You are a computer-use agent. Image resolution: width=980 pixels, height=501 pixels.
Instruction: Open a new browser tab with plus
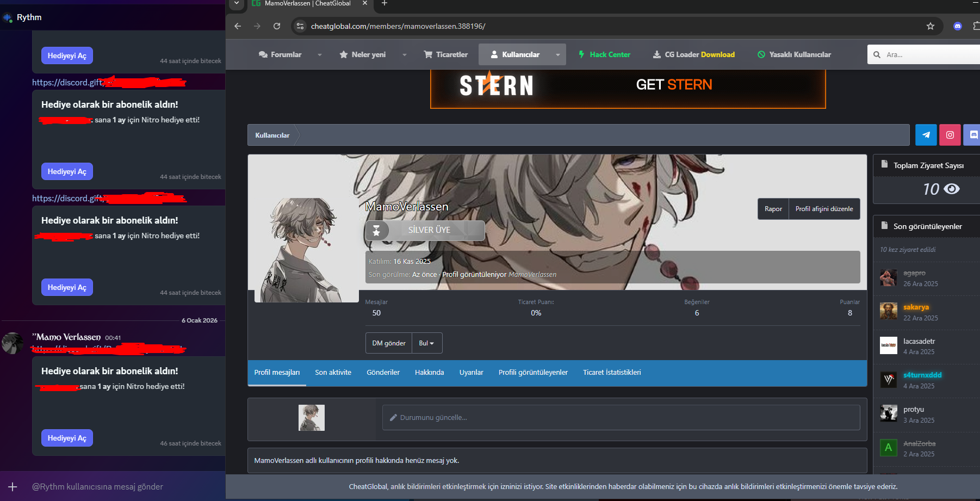pyautogui.click(x=384, y=3)
